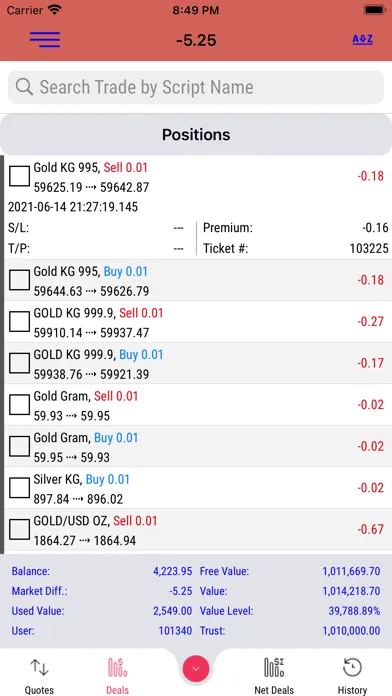Enable checkbox for Gold Gram Sell position
The width and height of the screenshot is (392, 696).
click(x=20, y=405)
